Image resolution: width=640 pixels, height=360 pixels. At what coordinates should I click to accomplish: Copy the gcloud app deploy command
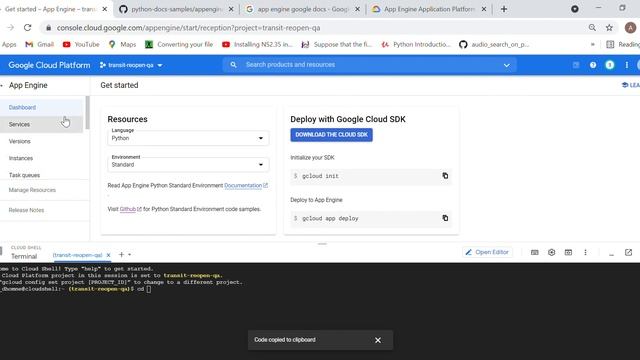click(445, 218)
